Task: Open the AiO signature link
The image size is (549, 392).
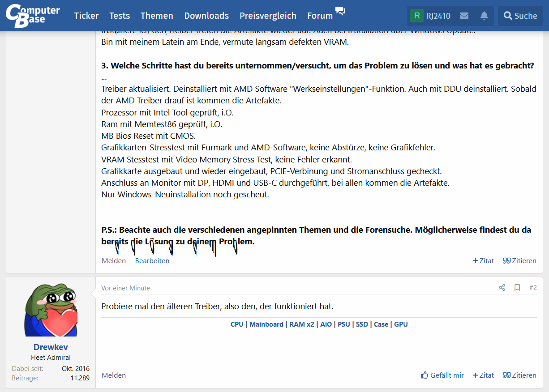Action: coord(326,324)
